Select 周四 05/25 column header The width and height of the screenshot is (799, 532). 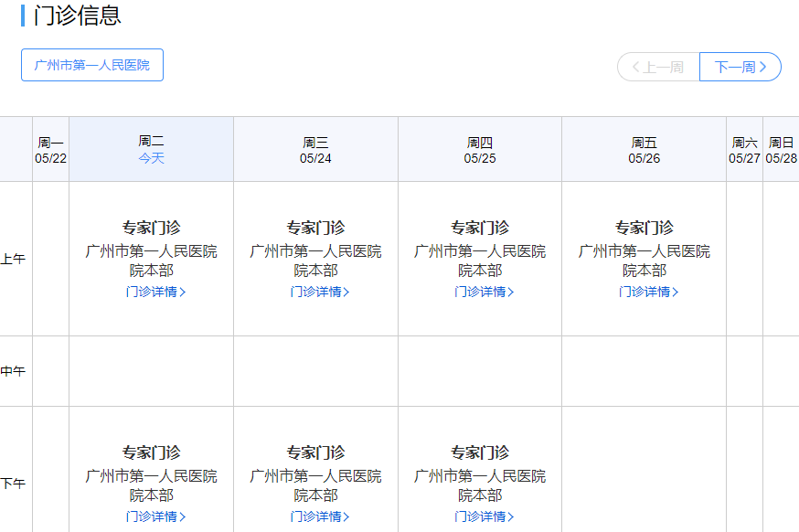pos(480,150)
